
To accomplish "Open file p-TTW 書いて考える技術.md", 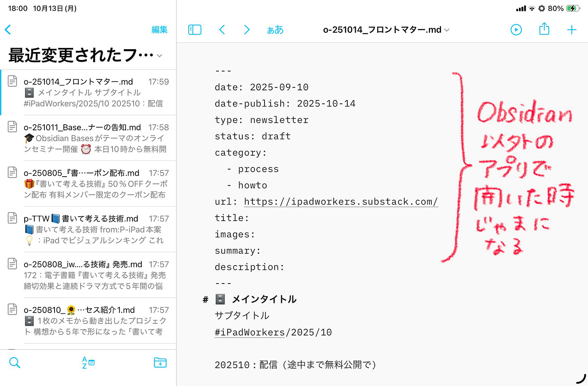I will tap(88, 229).
